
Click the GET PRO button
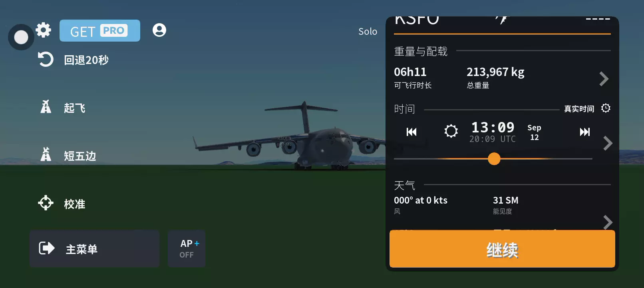point(100,30)
